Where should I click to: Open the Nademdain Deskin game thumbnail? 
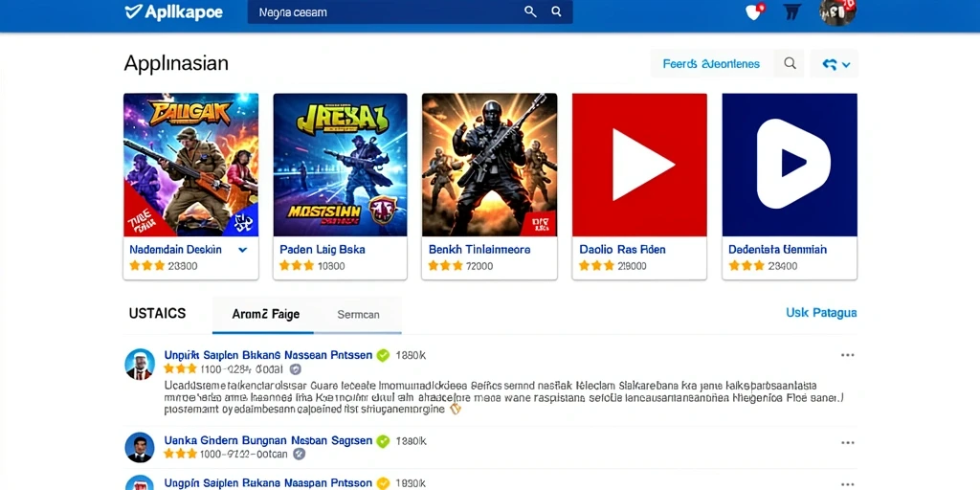190,165
